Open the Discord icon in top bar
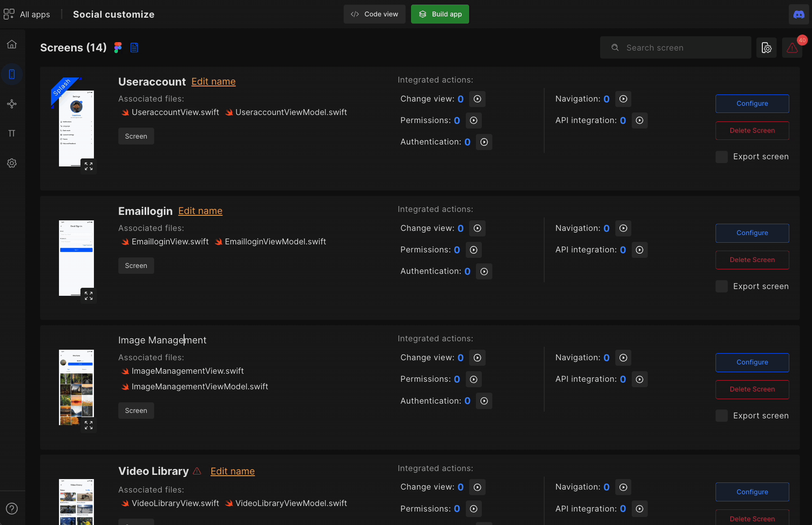Screen dimensions: 812x525 (x=799, y=14)
